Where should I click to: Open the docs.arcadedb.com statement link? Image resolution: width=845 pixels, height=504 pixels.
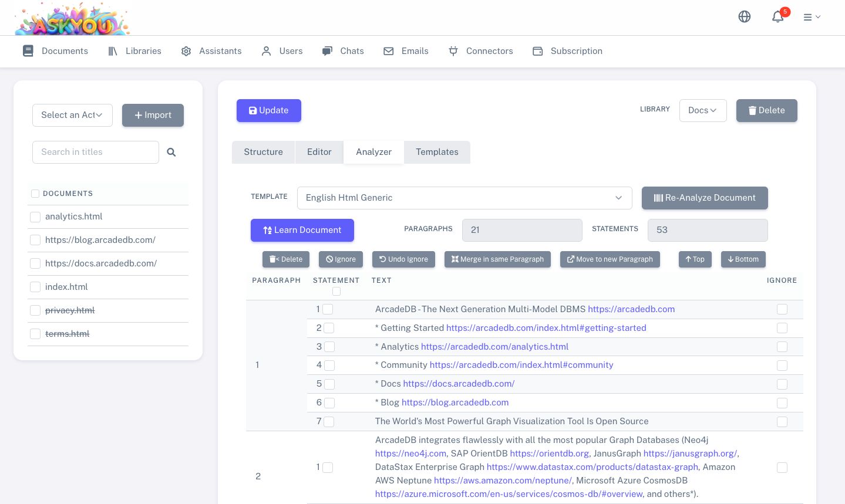click(459, 384)
